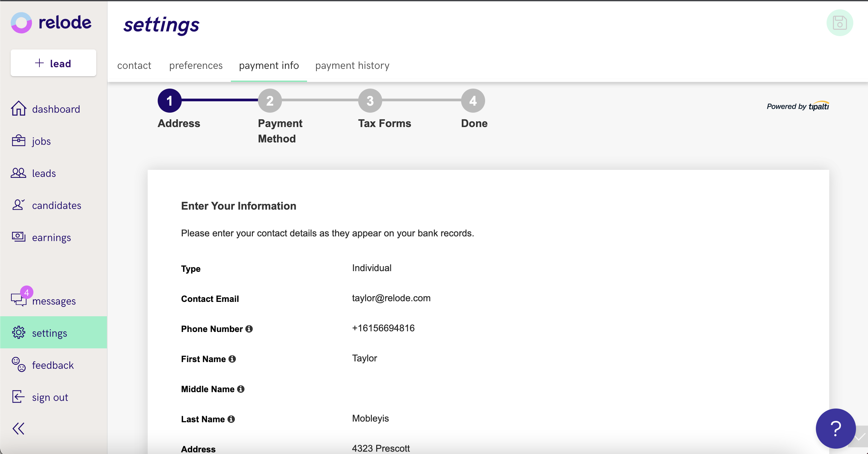Click the leads people icon
The height and width of the screenshot is (454, 868).
pyautogui.click(x=18, y=173)
